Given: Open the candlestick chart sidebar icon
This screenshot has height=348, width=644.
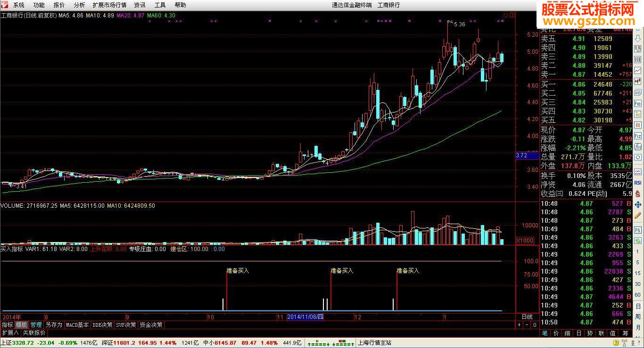Looking at the screenshot, I should (638, 81).
